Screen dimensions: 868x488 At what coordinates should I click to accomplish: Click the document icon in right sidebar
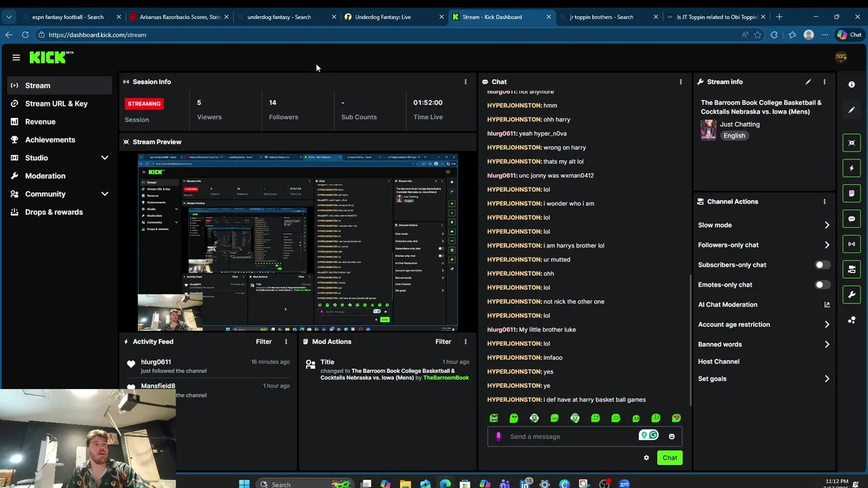(852, 193)
